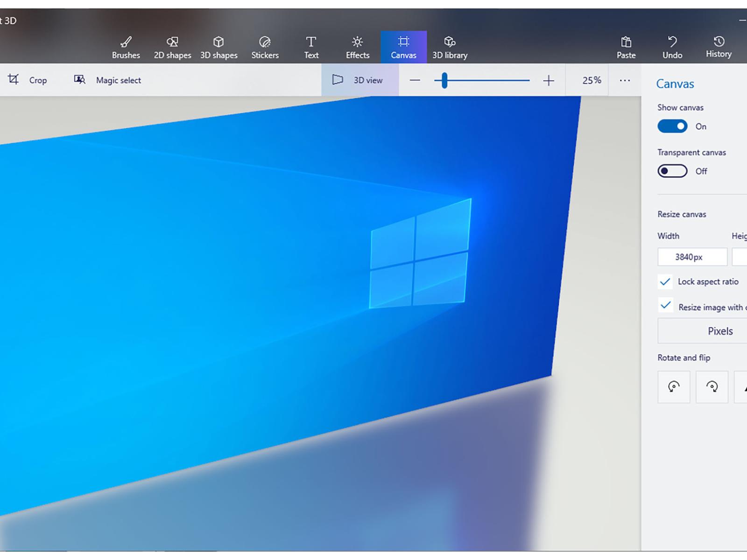Switch to the Canvas tab
The image size is (747, 560).
tap(403, 47)
